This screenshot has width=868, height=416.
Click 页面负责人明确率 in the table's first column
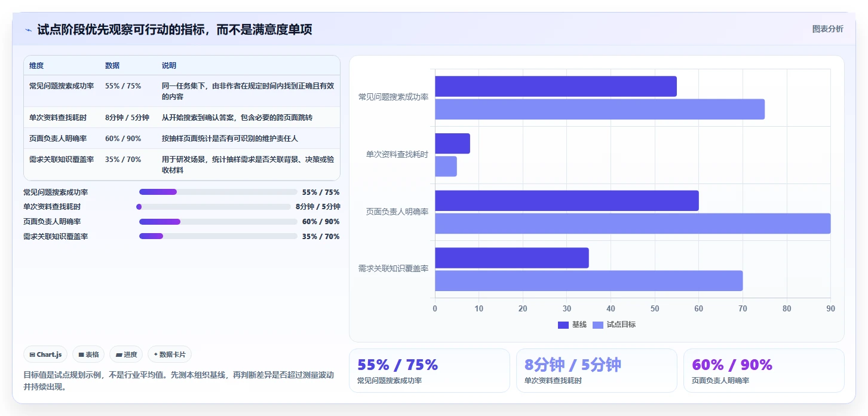point(58,139)
